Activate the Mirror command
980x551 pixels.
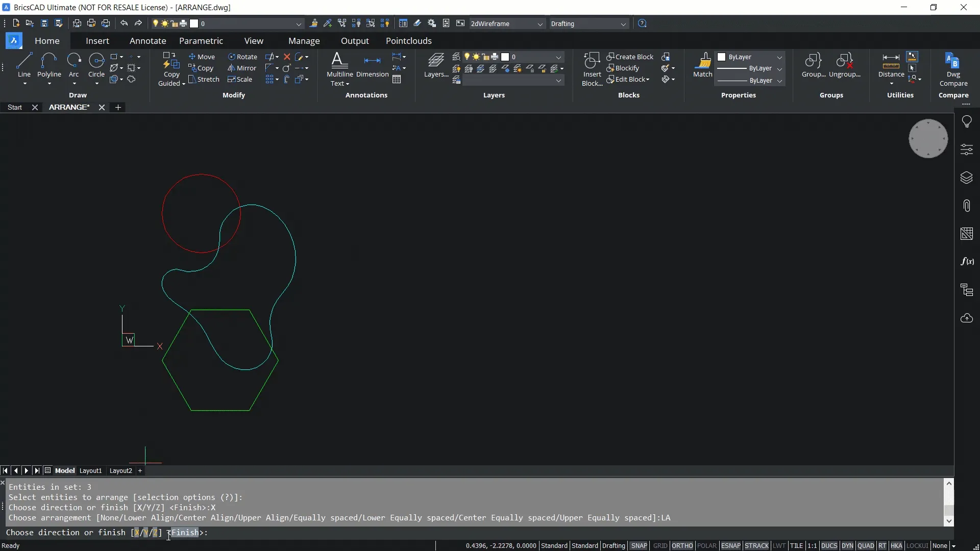click(242, 68)
